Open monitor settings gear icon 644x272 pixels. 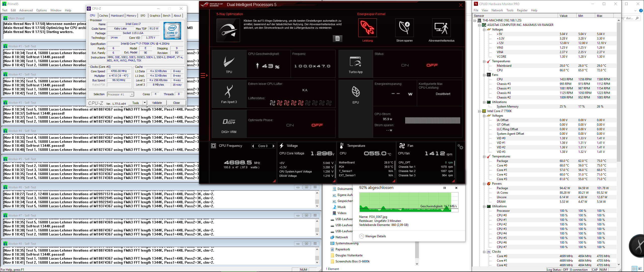click(460, 147)
